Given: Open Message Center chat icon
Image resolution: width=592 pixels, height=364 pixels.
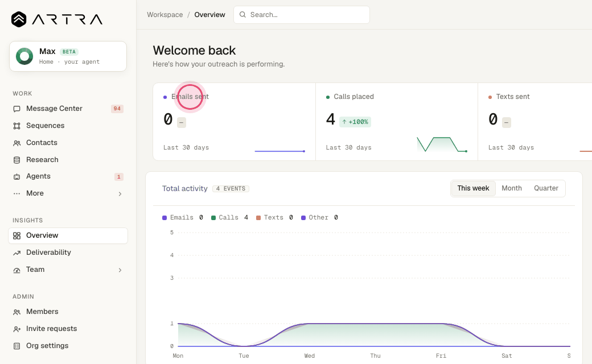Looking at the screenshot, I should tap(17, 109).
